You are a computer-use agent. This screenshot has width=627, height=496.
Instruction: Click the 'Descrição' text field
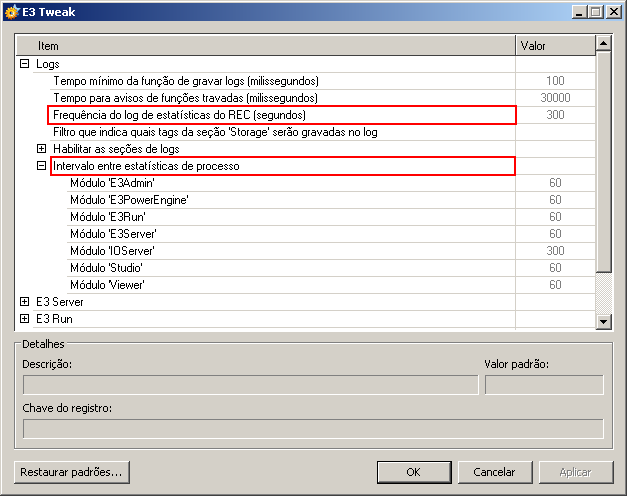pyautogui.click(x=250, y=385)
